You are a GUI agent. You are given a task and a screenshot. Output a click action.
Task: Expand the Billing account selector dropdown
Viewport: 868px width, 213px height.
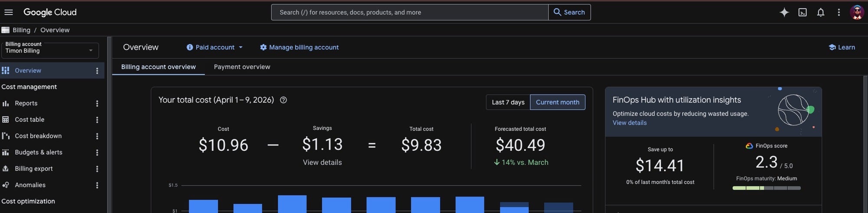coord(50,50)
